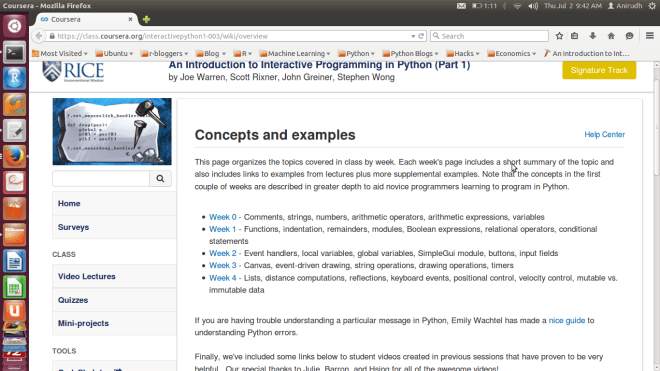Expand the Python Blogs bookmarks folder
The image size is (660, 371).
[x=410, y=53]
